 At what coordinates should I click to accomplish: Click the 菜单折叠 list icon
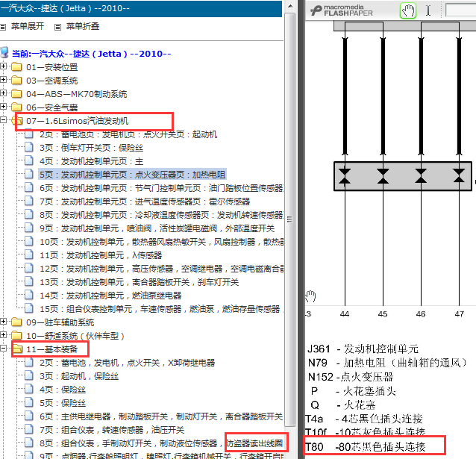click(57, 28)
